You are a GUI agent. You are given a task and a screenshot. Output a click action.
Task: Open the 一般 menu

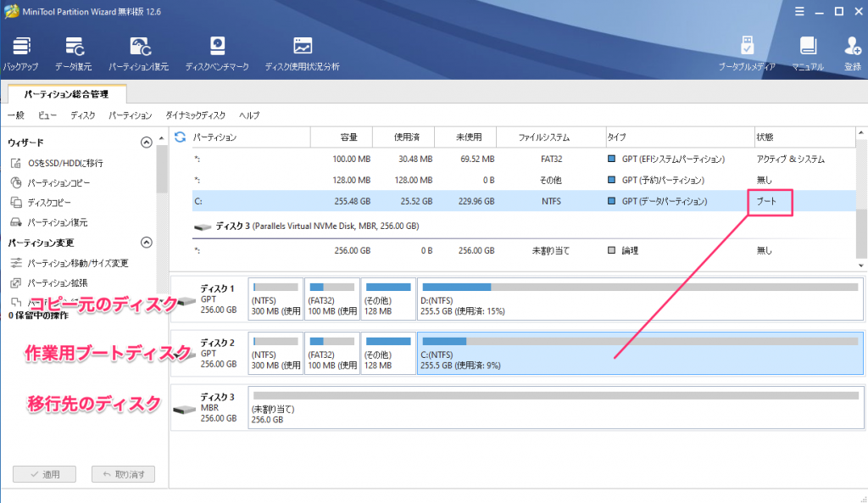[16, 115]
